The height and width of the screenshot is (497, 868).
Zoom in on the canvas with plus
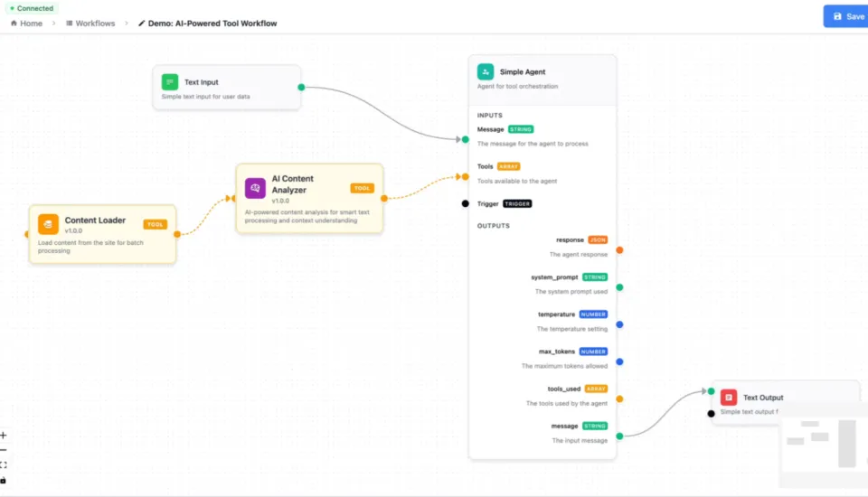(x=4, y=436)
